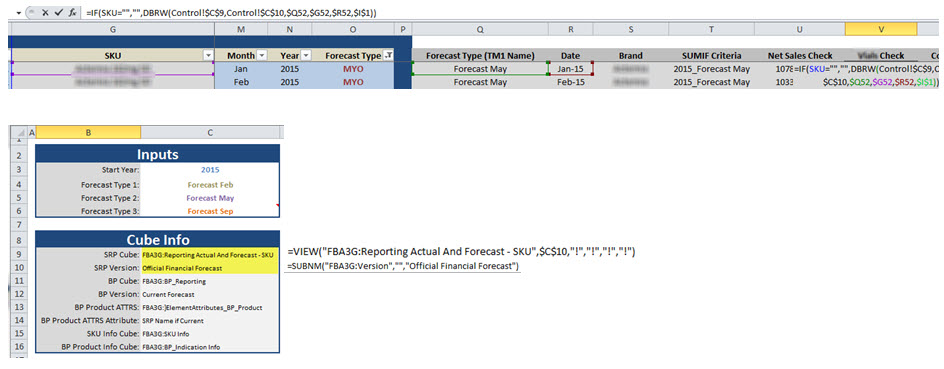Screen dimensions: 944x369
Task: Click the =SUBNM formula annotation text
Action: point(403,266)
